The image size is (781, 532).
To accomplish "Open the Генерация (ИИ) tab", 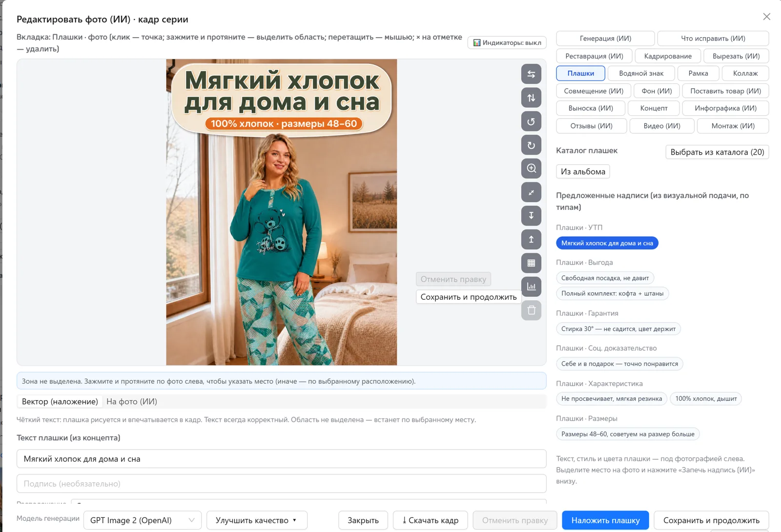I will [605, 38].
